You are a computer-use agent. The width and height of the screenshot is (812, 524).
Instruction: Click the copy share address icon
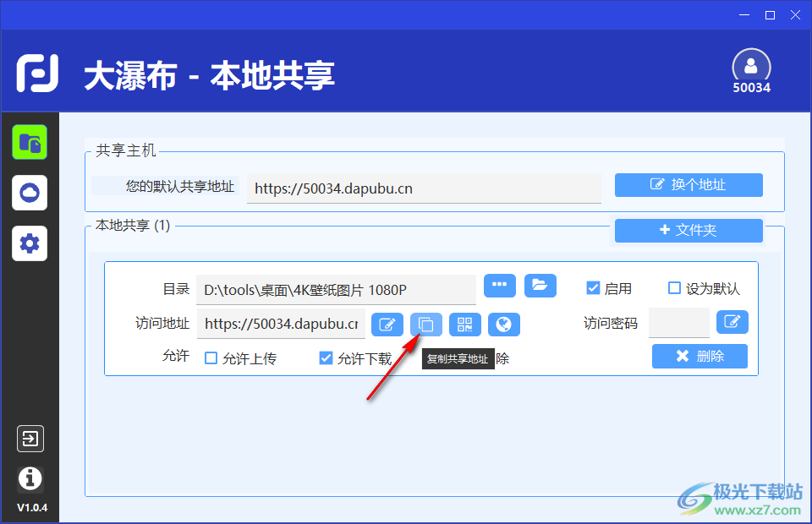[x=426, y=325]
